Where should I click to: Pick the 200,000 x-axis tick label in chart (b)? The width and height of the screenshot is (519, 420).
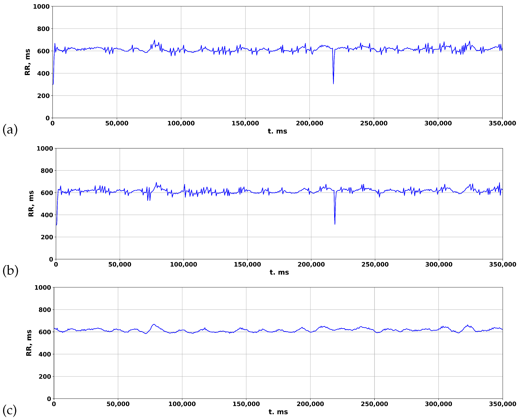pyautogui.click(x=311, y=264)
